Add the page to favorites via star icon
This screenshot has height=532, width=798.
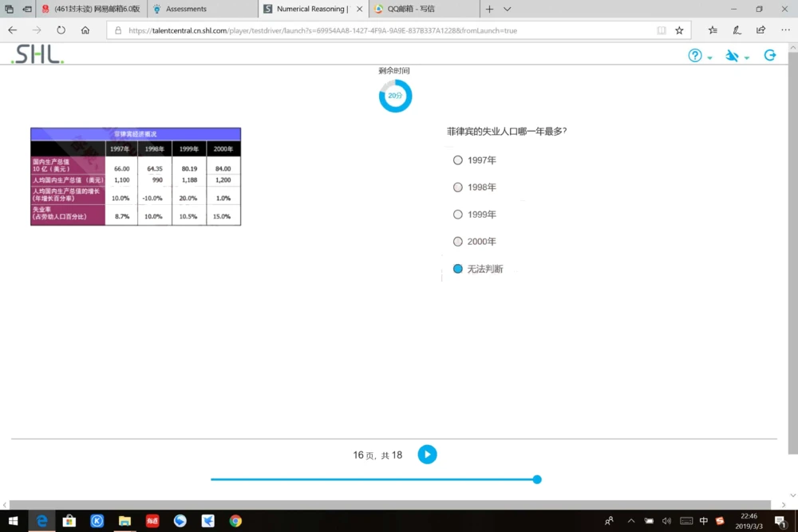point(678,30)
